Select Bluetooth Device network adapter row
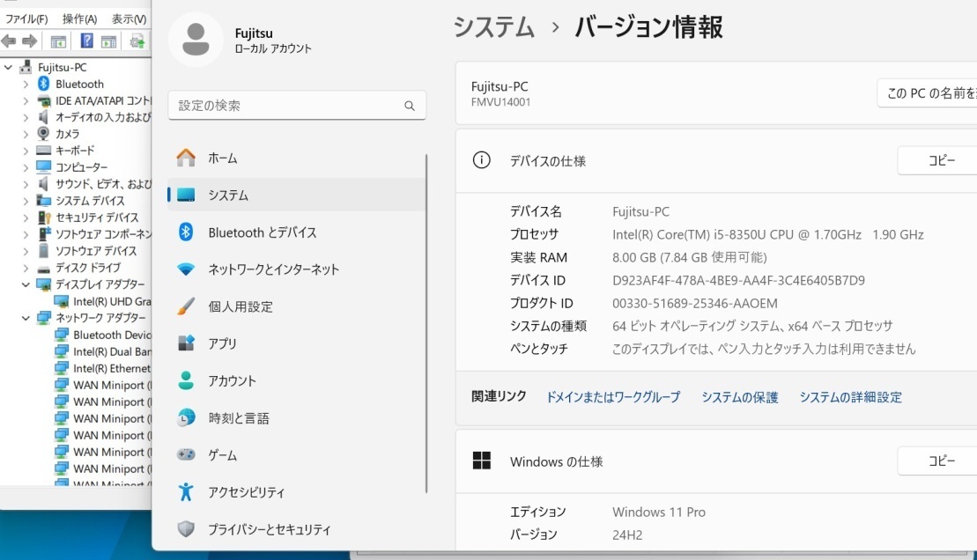The height and width of the screenshot is (560, 977). [x=103, y=335]
